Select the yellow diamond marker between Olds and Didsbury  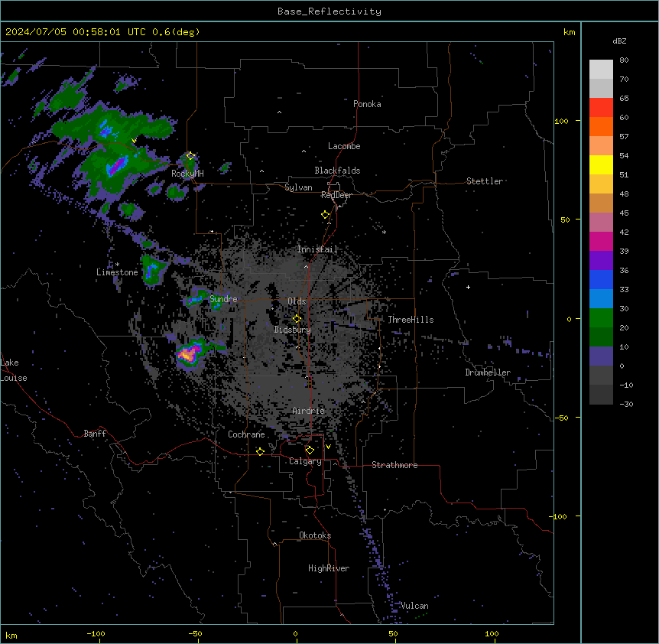pyautogui.click(x=297, y=319)
